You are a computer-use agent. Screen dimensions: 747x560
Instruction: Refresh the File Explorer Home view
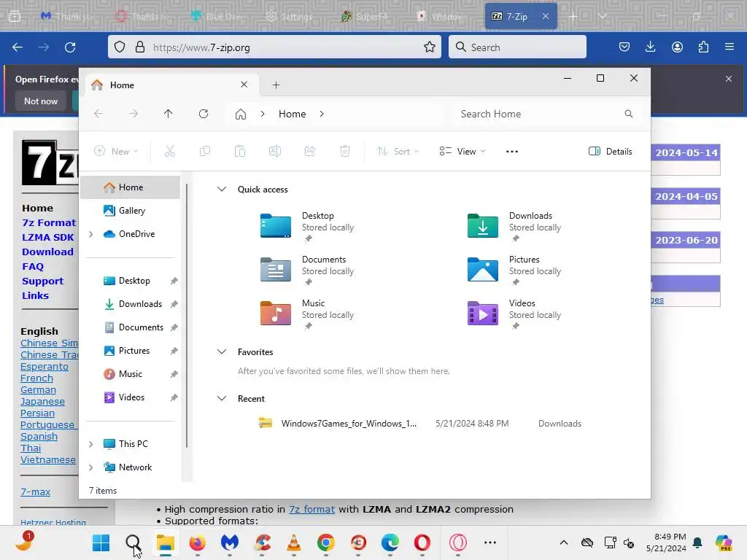(204, 114)
